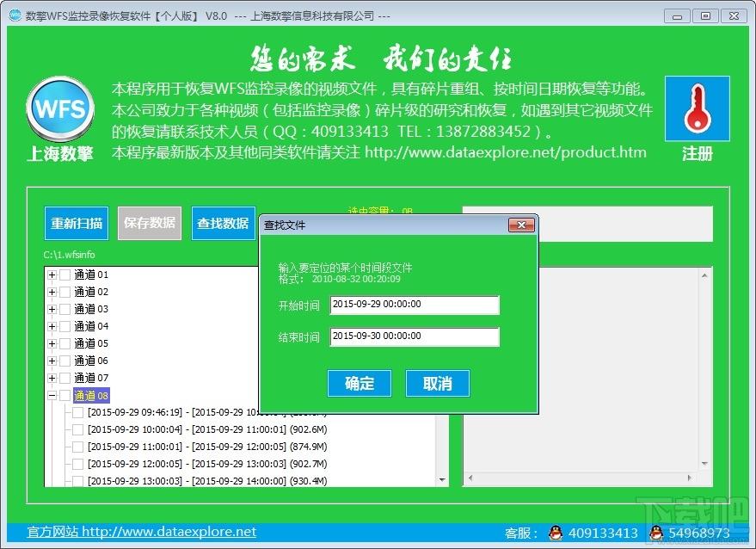The image size is (756, 549).
Task: Check the 通道 04 checkbox
Action: [65, 327]
